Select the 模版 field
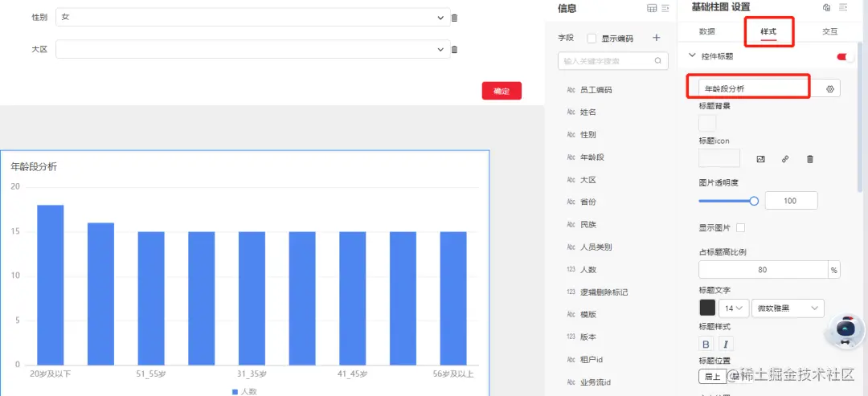This screenshot has height=396, width=868. (x=588, y=315)
